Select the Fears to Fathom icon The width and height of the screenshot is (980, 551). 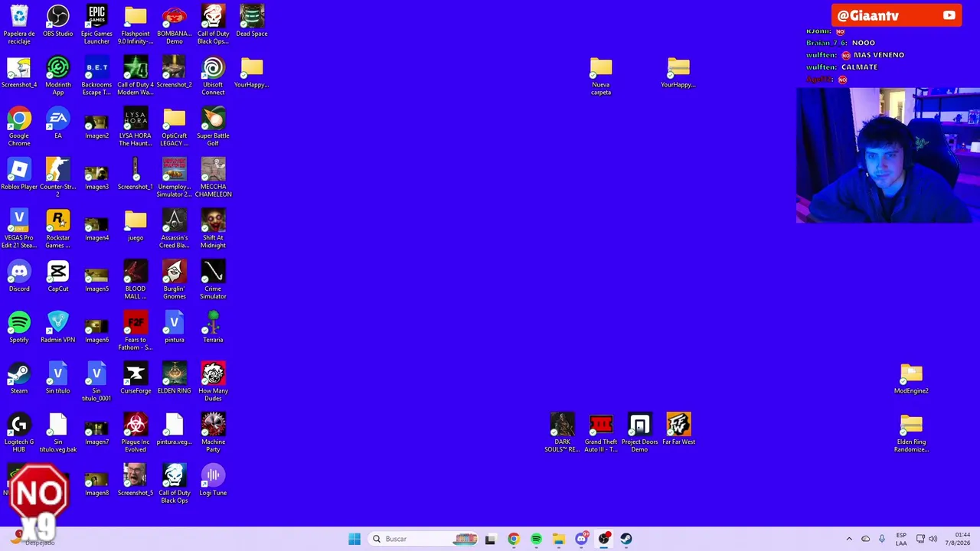tap(136, 331)
